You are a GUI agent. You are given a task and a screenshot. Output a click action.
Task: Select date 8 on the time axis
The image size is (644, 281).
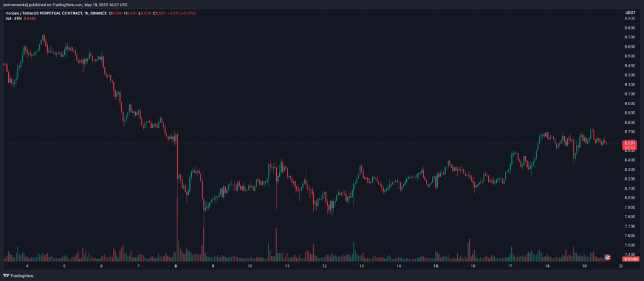click(176, 266)
